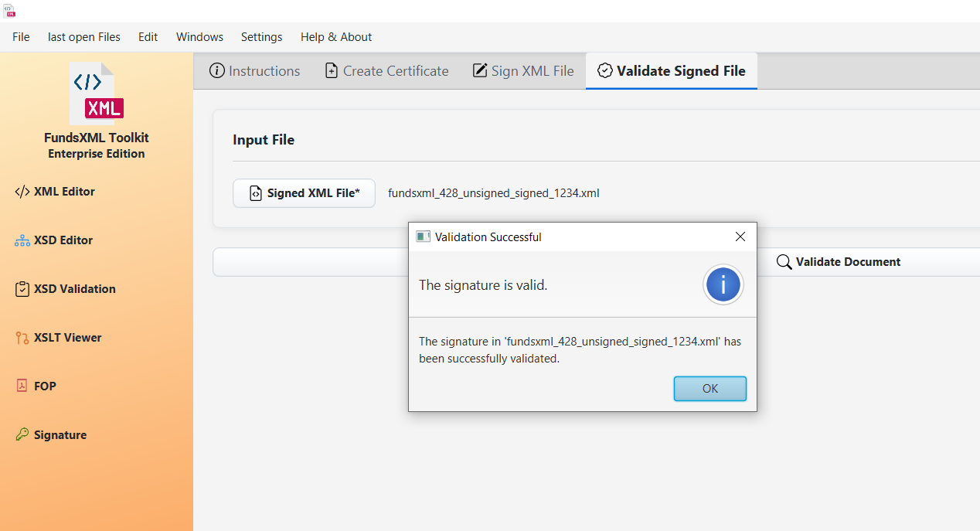Open the File menu

21,37
